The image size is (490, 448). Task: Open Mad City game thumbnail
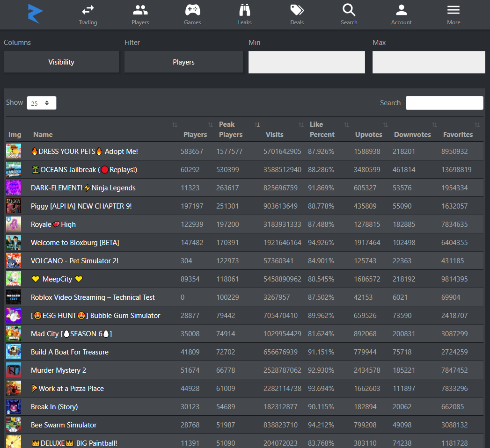[x=14, y=334]
